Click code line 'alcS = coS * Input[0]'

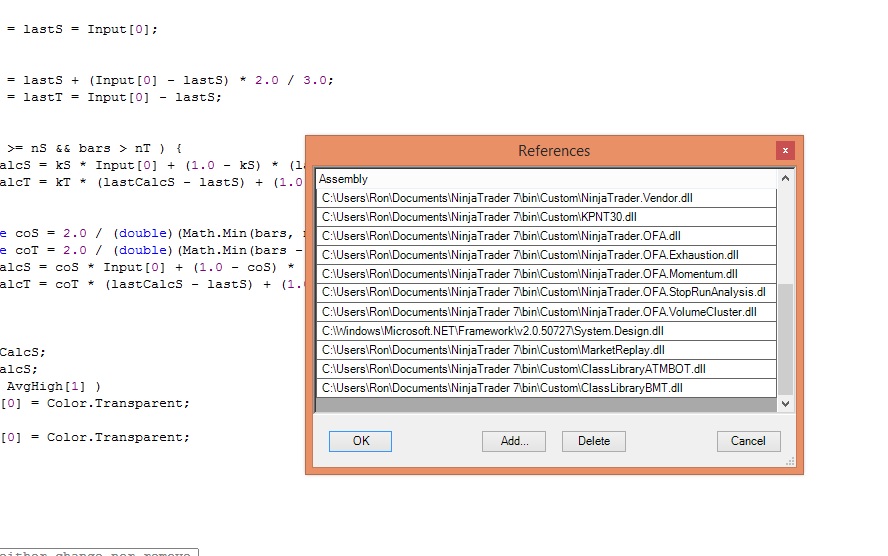click(148, 267)
